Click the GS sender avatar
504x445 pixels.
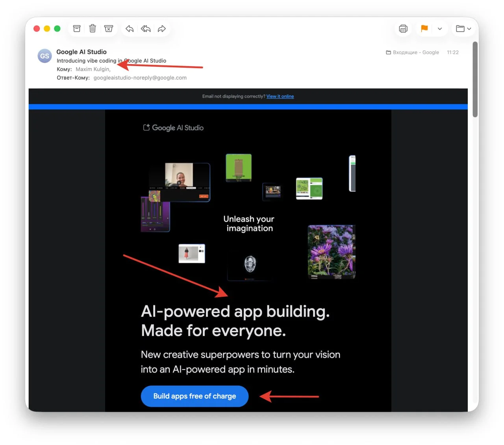(x=44, y=56)
